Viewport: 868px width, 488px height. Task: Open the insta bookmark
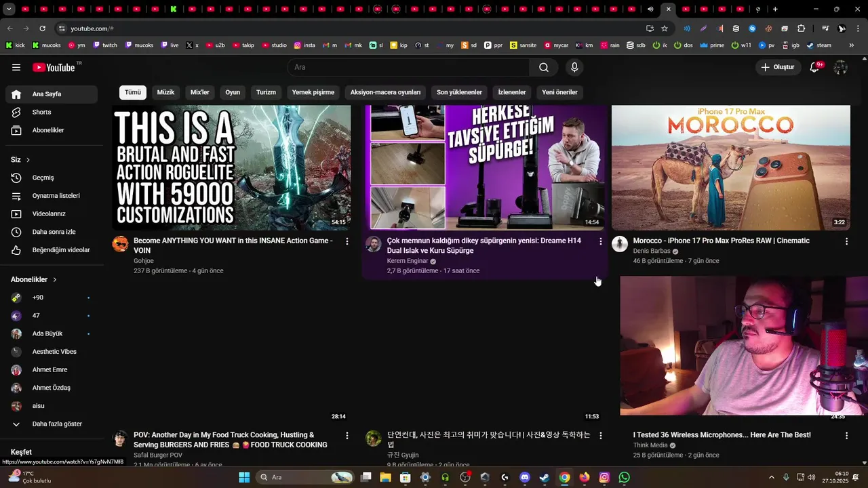[304, 45]
